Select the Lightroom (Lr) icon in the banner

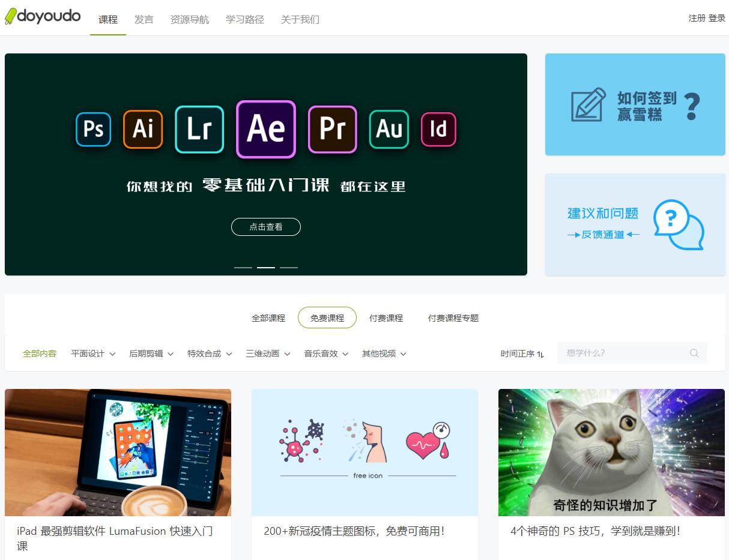(x=199, y=128)
